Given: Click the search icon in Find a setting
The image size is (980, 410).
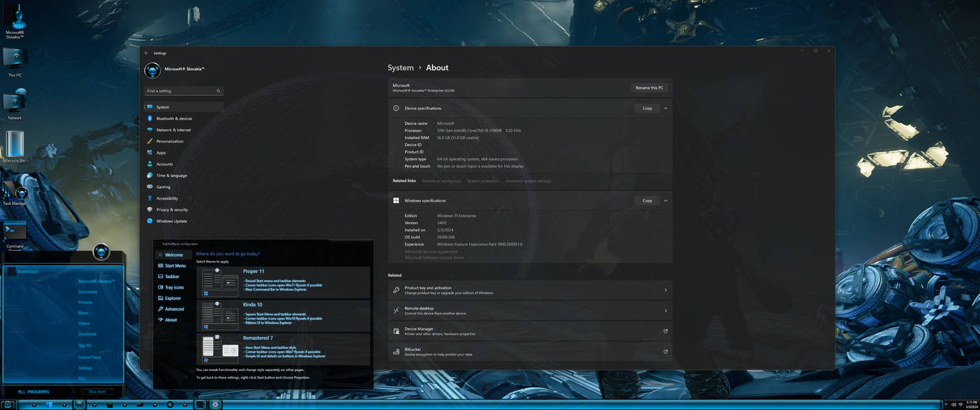Looking at the screenshot, I should pos(218,91).
